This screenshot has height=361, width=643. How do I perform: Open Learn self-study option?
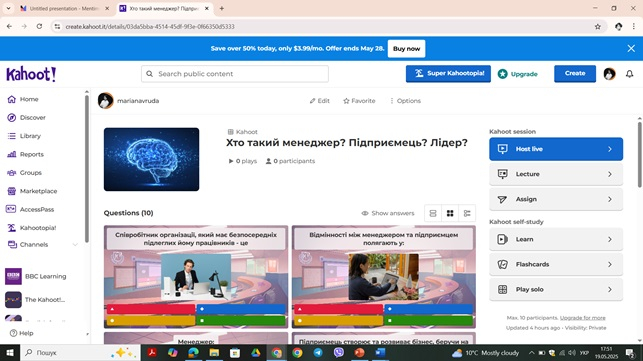point(556,239)
